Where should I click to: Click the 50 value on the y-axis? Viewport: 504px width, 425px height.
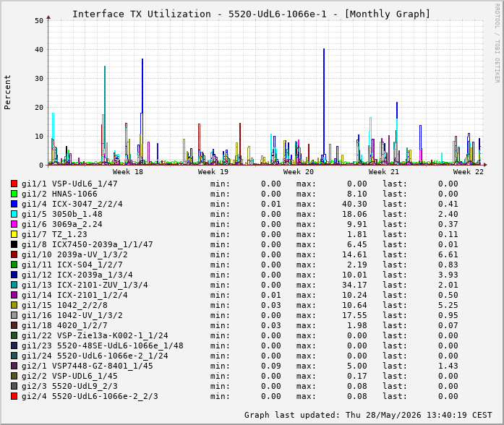[39, 21]
